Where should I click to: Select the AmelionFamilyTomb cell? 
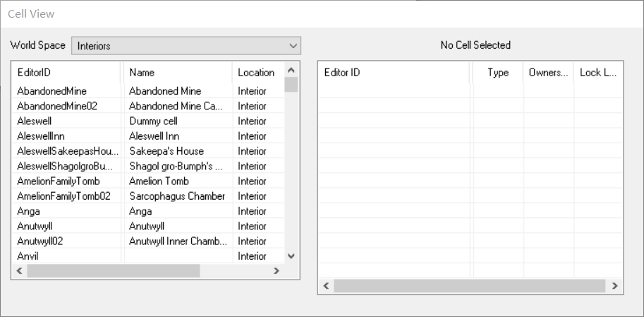coord(59,181)
